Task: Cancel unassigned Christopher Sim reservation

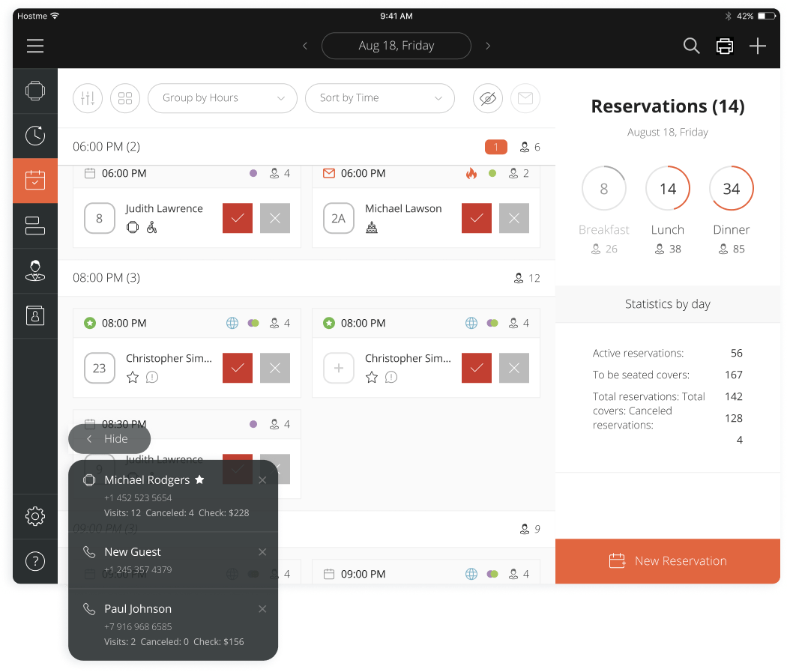Action: (x=514, y=368)
